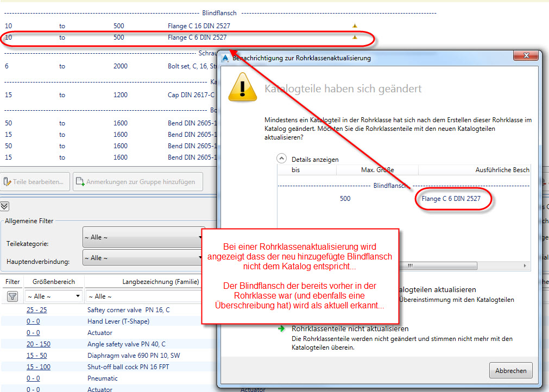
Task: Click the Filter column header
Action: point(12,282)
